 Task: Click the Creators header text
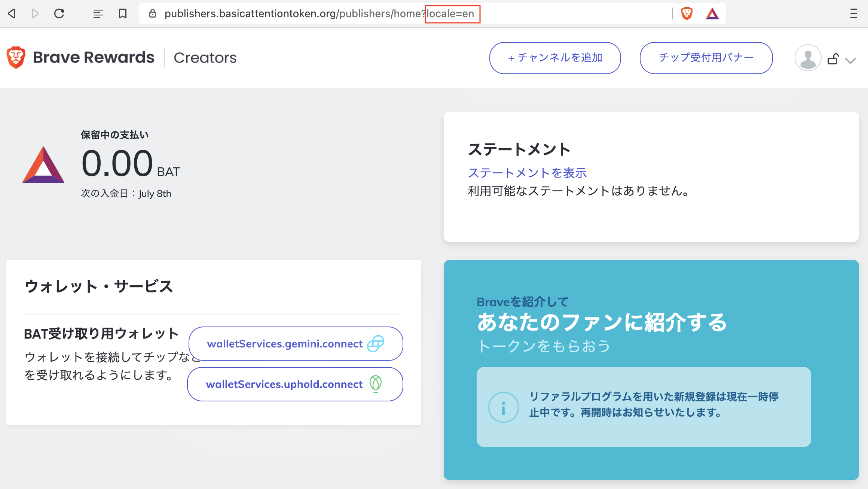pos(205,58)
